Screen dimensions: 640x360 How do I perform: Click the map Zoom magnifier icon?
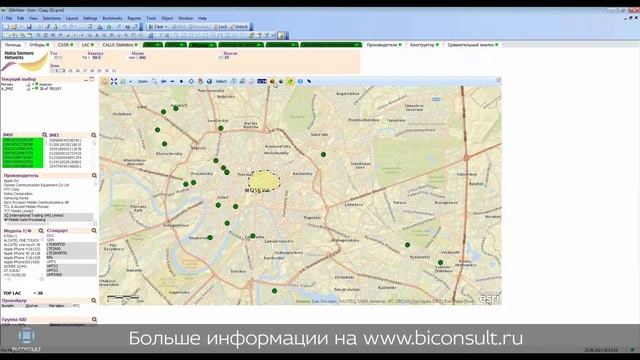[154, 81]
